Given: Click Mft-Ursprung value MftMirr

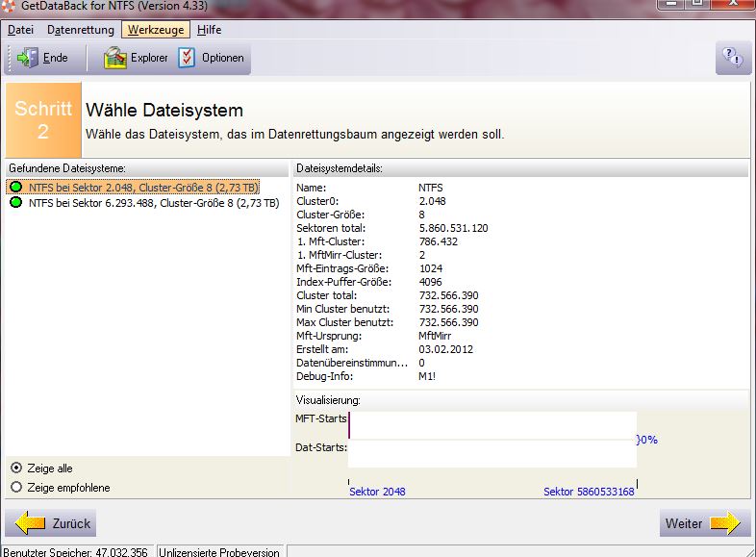Looking at the screenshot, I should point(435,336).
